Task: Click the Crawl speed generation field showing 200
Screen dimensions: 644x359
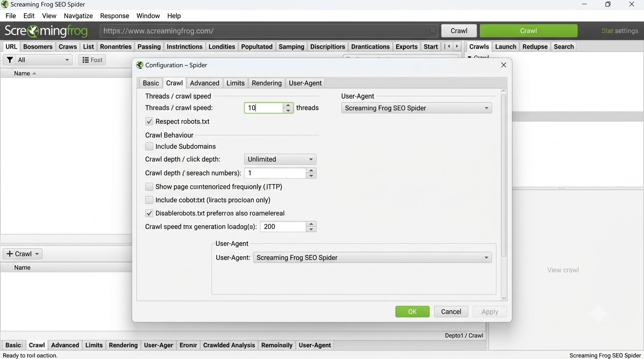Action: tap(283, 227)
